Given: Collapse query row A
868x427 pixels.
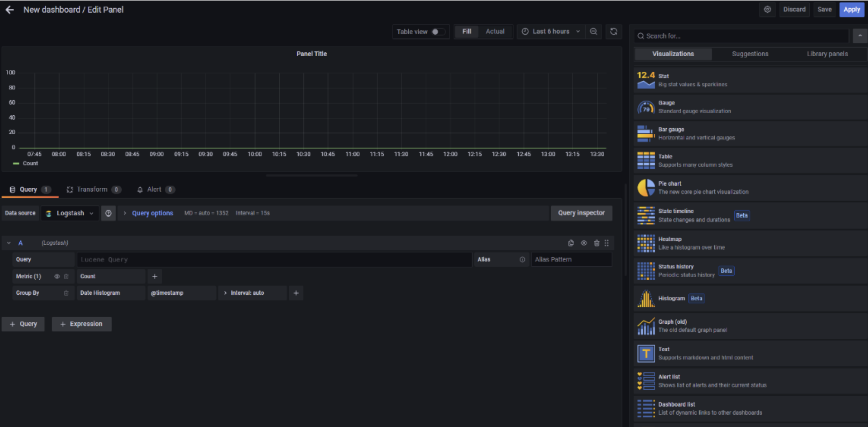Looking at the screenshot, I should (9, 243).
